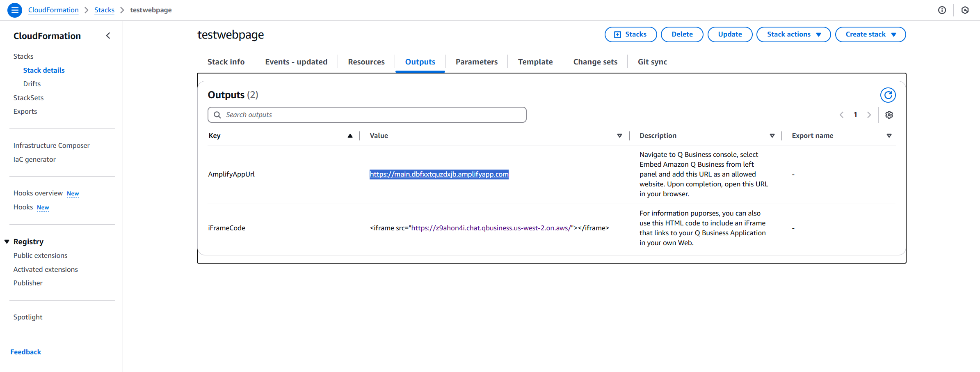Viewport: 980px width, 372px height.
Task: Click the Feedback link
Action: (x=26, y=352)
